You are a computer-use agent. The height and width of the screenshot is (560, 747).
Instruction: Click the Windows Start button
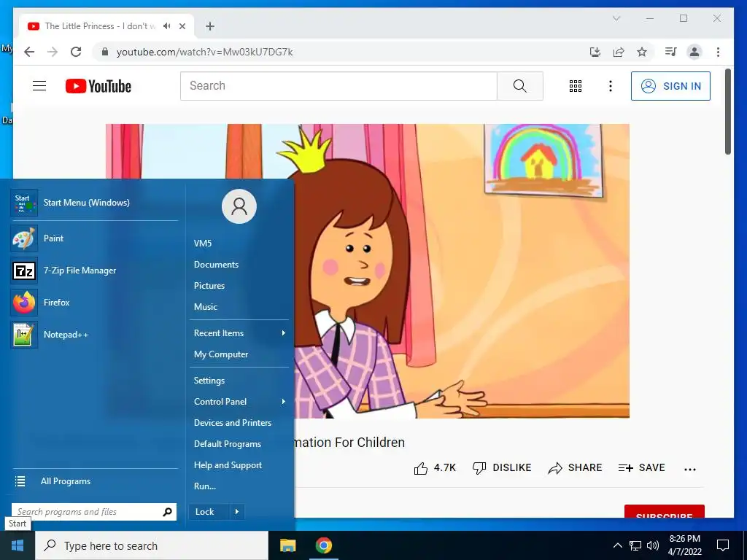click(x=18, y=545)
